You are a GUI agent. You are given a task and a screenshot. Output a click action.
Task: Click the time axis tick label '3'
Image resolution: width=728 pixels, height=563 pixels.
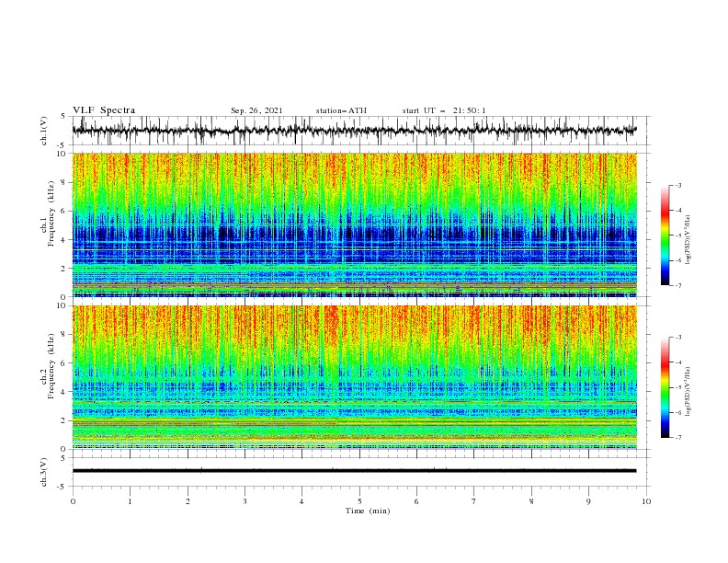coord(245,501)
